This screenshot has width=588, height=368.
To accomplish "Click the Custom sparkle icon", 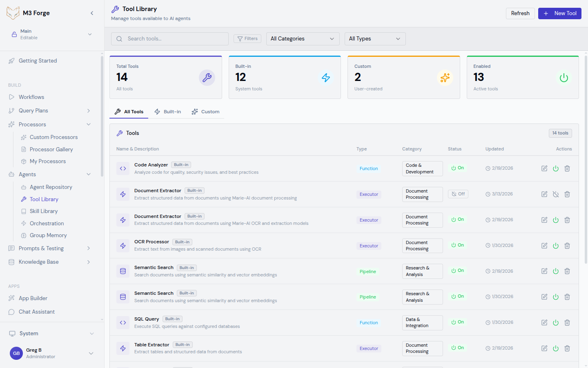I will coord(445,77).
